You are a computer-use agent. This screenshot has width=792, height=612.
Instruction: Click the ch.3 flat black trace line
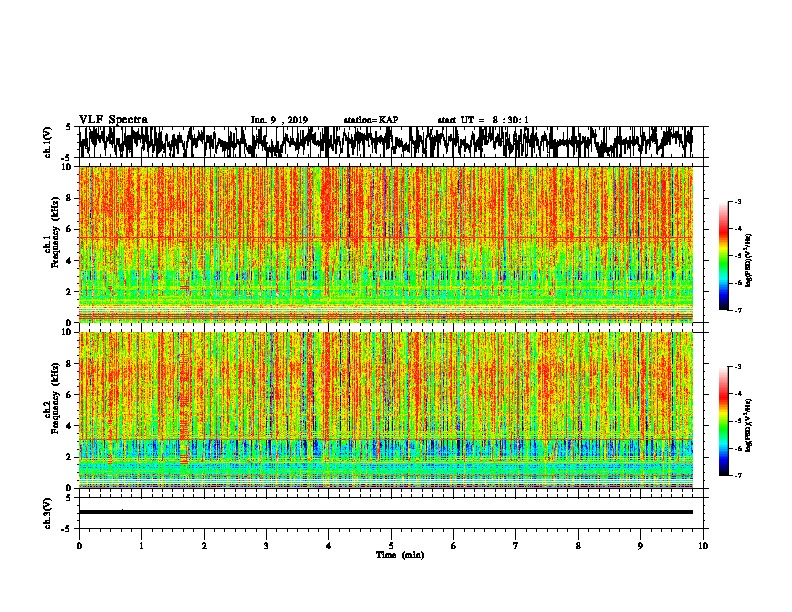386,512
